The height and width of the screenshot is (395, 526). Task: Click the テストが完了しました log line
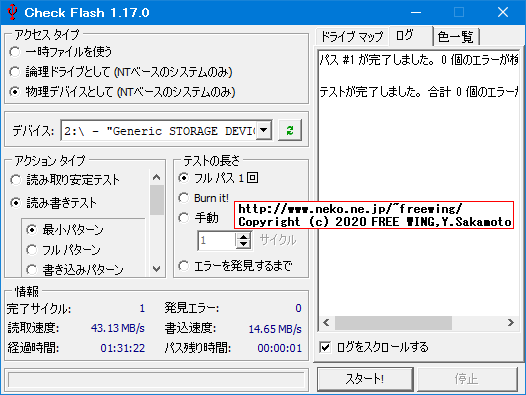click(419, 92)
